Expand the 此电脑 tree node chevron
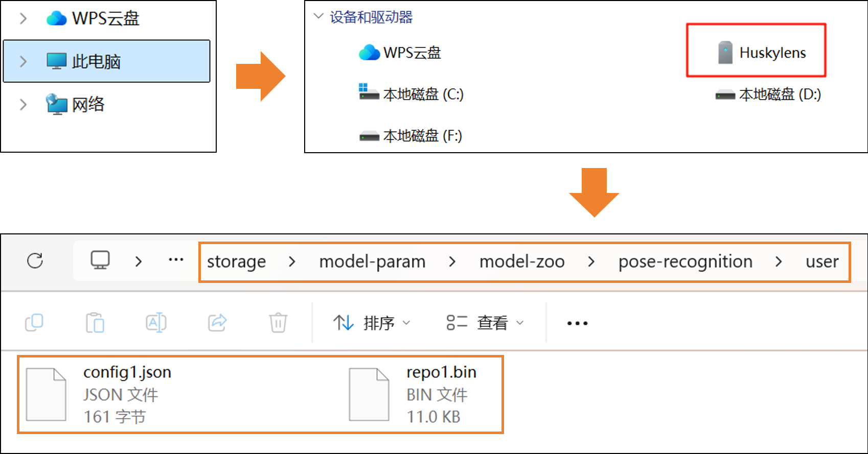 coord(23,61)
